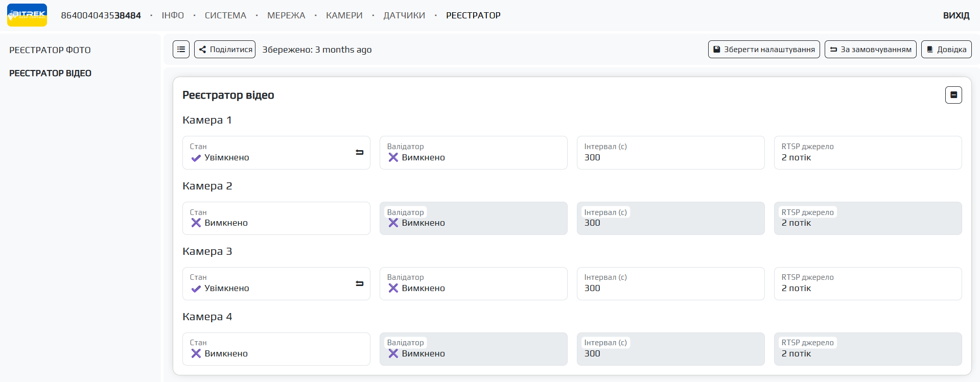
Task: Open the КАМЕРИ menu tab
Action: [x=344, y=15]
